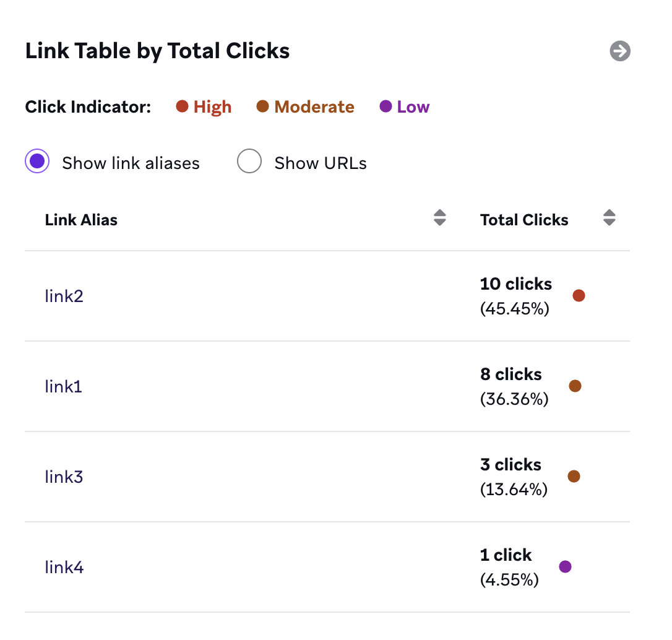Click the purple Low click indicator dot
This screenshot has width=672, height=640.
pos(385,106)
